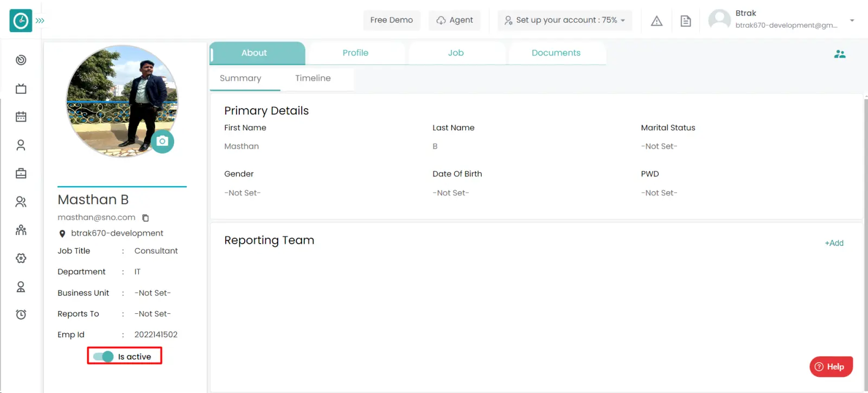The image size is (868, 393).
Task: Click the masthan@sno.com email
Action: 97,217
